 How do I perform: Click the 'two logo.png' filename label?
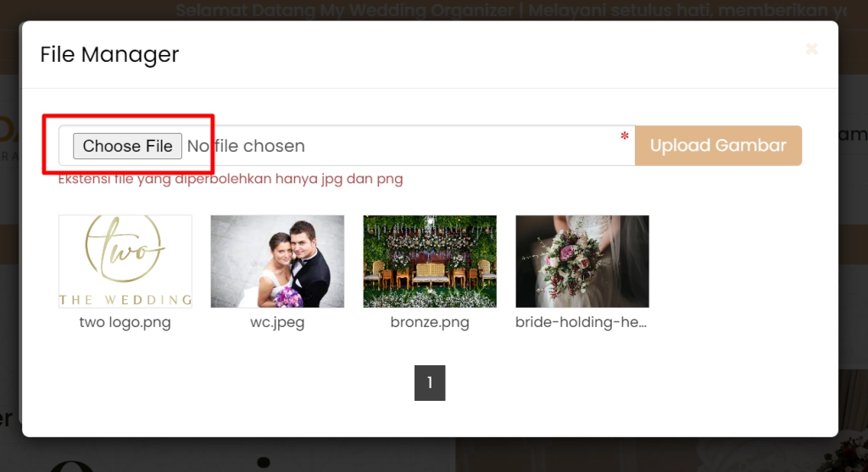pyautogui.click(x=125, y=323)
